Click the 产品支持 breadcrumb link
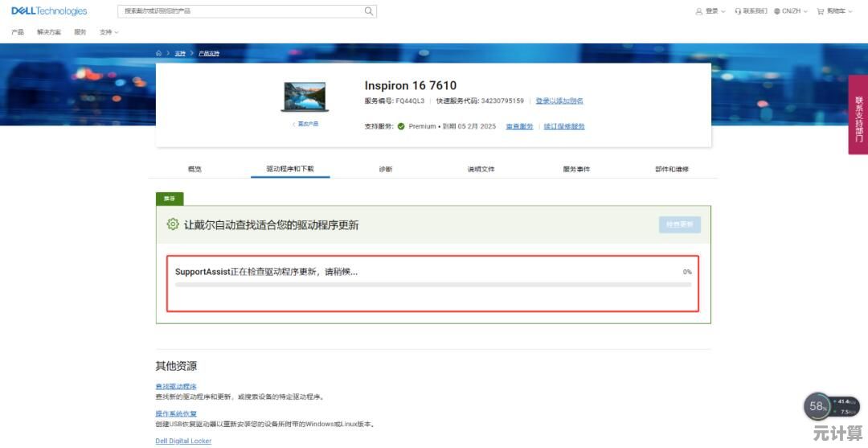The image size is (868, 448). (209, 53)
